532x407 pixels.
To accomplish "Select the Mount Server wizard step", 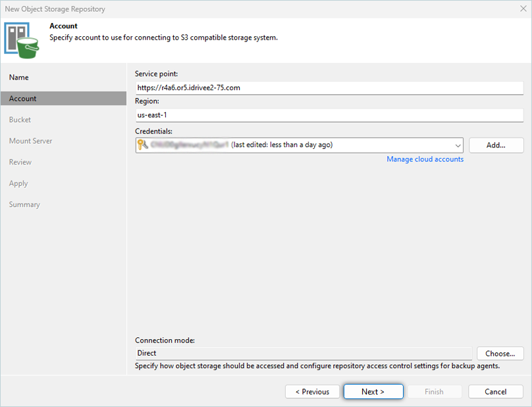I will [x=30, y=141].
